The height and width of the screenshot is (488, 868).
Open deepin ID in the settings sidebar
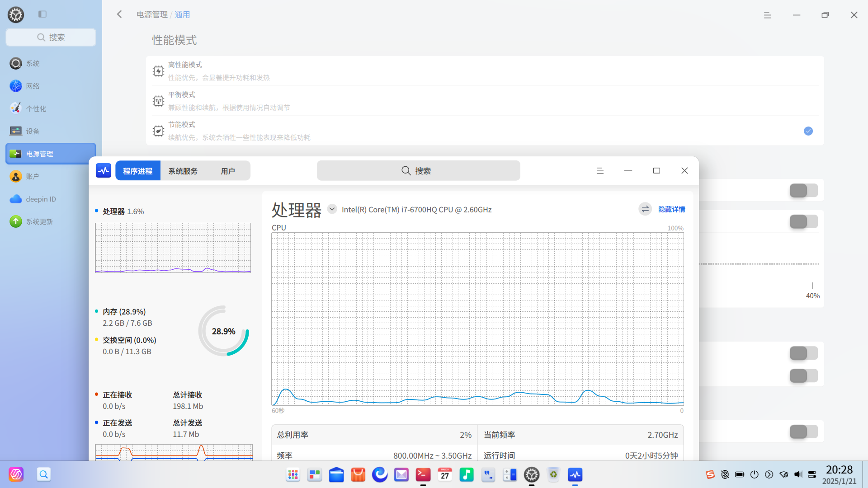click(41, 199)
